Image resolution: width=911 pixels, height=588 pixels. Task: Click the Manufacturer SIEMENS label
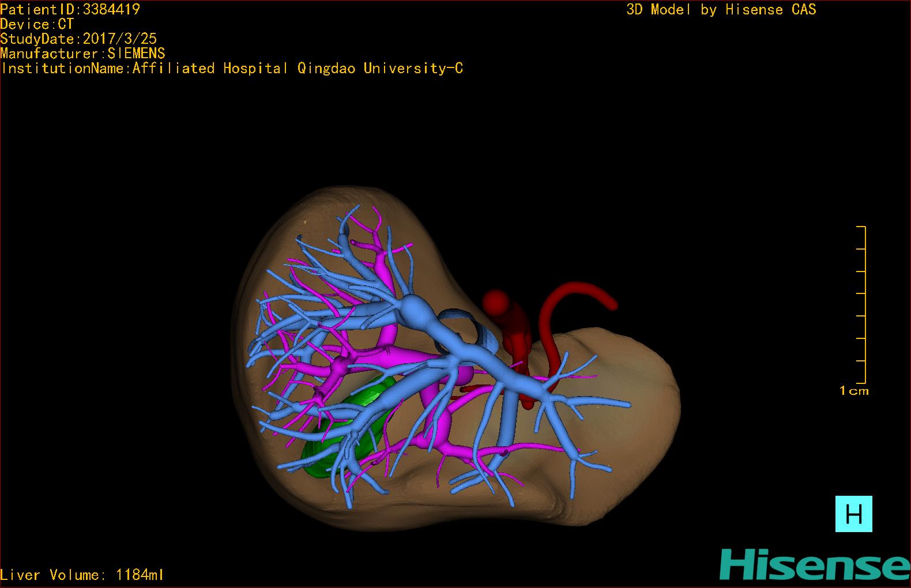(x=82, y=54)
